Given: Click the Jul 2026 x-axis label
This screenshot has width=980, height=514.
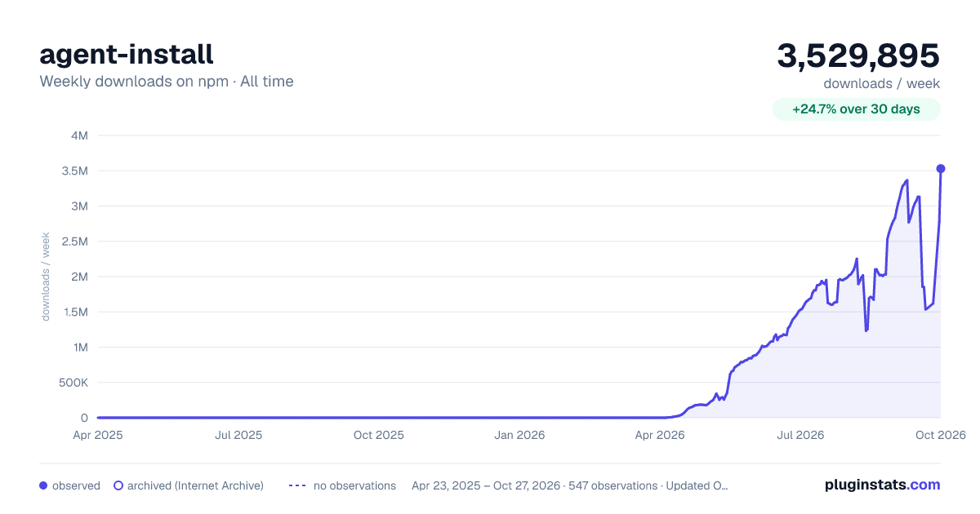Looking at the screenshot, I should pos(800,435).
